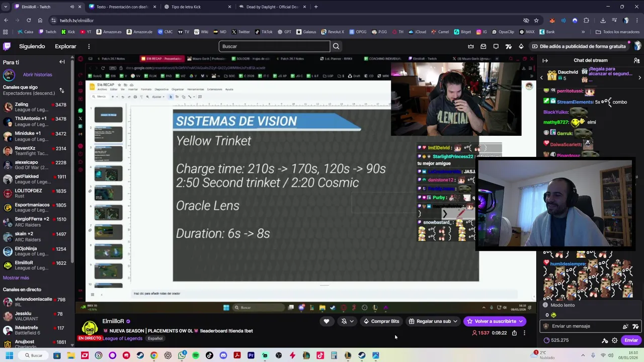Expand Mostrar más channels
Screen dimensions: 644x362
[16, 278]
